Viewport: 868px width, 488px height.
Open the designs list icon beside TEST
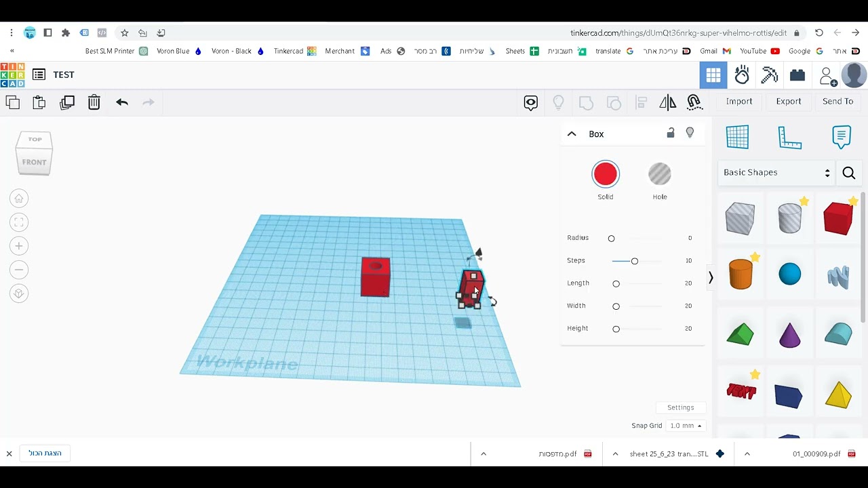(x=39, y=75)
